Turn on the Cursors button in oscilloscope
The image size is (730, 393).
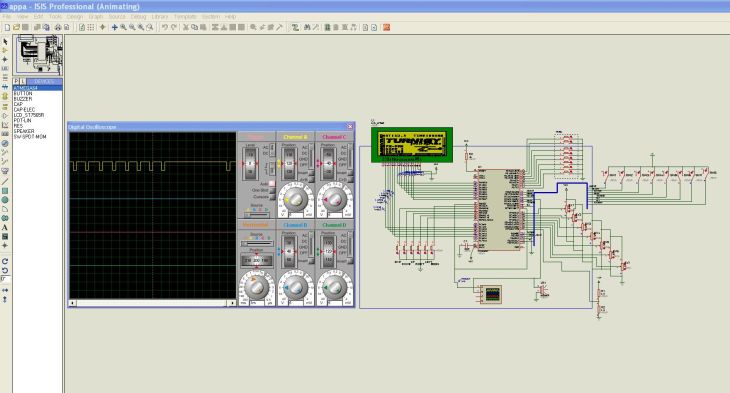tap(272, 196)
